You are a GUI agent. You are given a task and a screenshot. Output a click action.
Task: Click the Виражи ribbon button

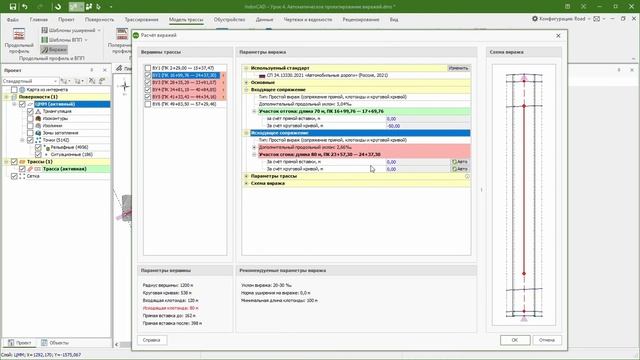point(54,49)
